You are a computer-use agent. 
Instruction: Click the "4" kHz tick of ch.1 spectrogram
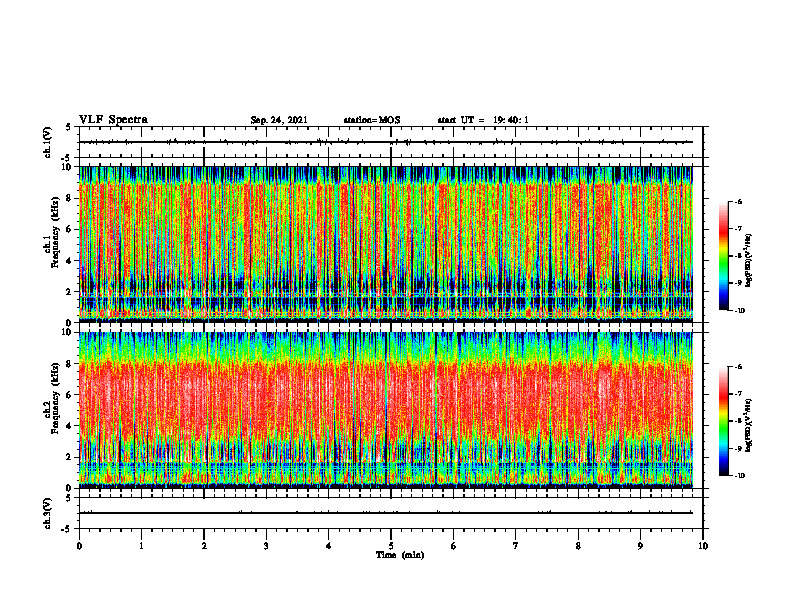pyautogui.click(x=70, y=261)
